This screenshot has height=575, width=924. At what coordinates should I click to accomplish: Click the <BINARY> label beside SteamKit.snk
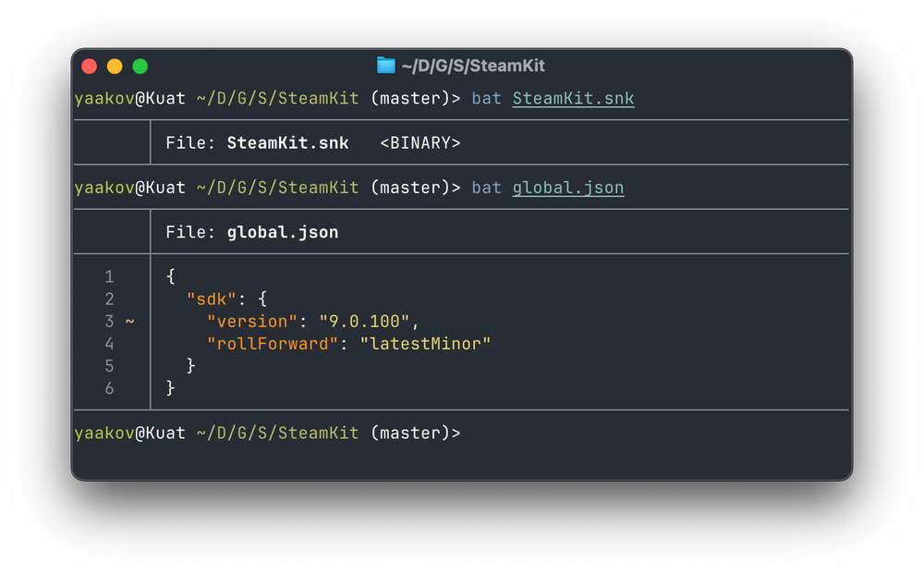[x=420, y=142]
